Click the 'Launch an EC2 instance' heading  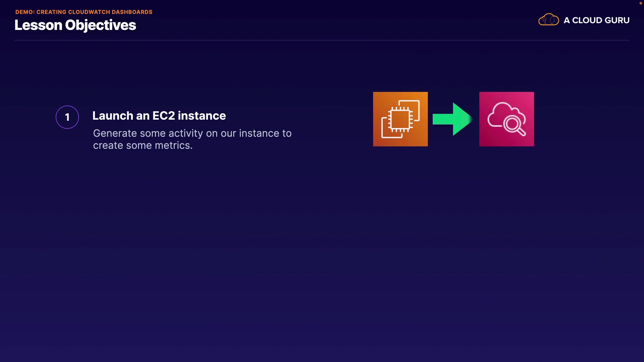click(x=159, y=116)
